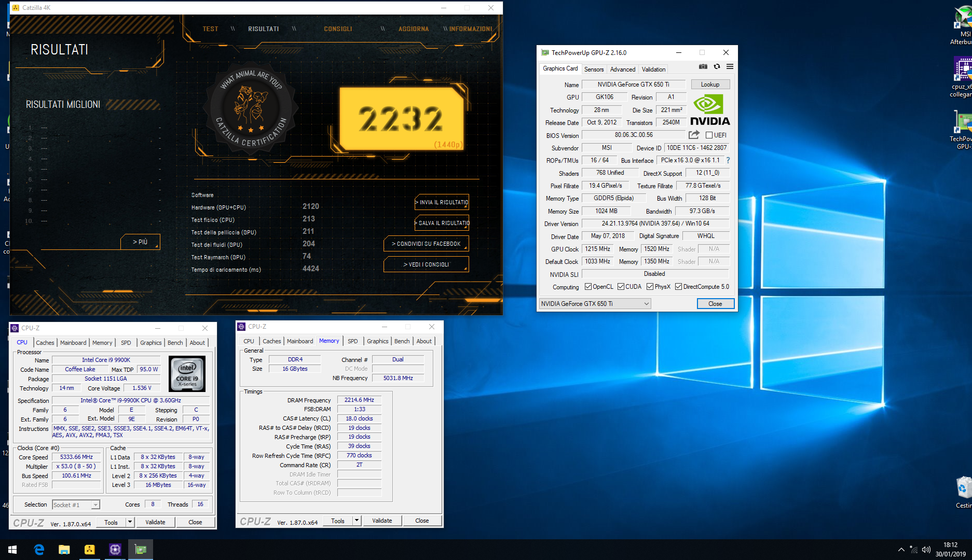Click the Bus Interface question mark icon
972x560 pixels.
point(728,160)
